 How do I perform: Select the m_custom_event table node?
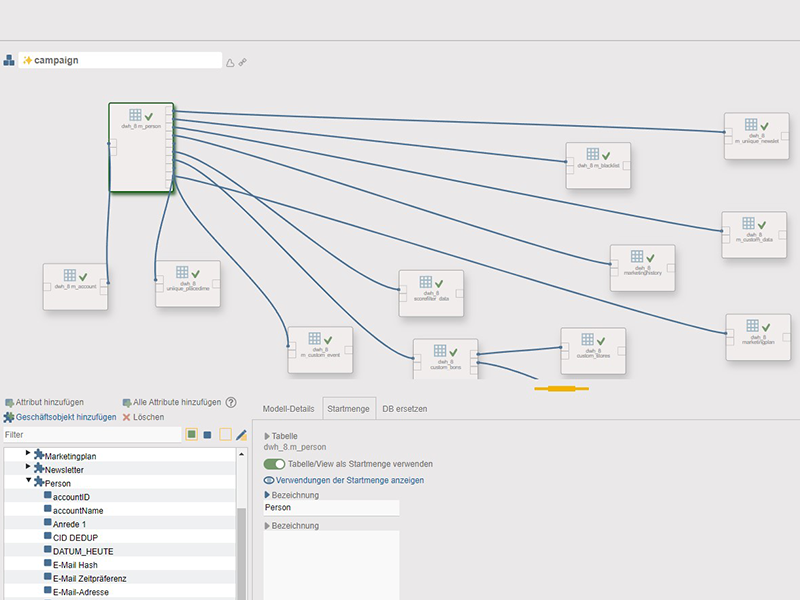320,350
